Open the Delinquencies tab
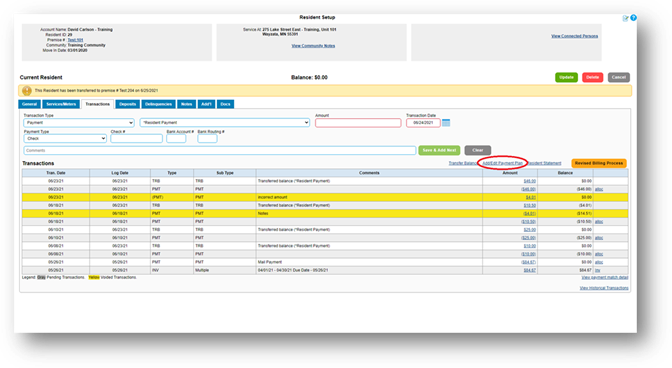This screenshot has height=368, width=672. tap(158, 104)
